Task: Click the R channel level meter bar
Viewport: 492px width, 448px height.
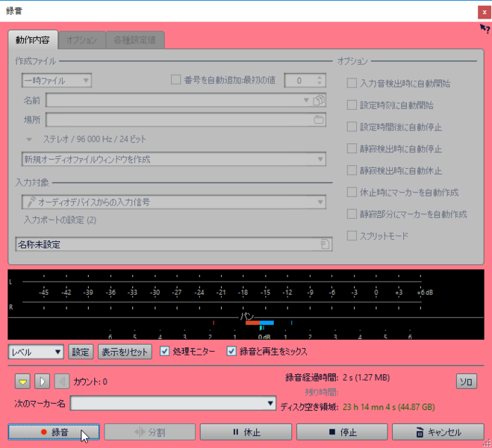Action: coord(222,302)
